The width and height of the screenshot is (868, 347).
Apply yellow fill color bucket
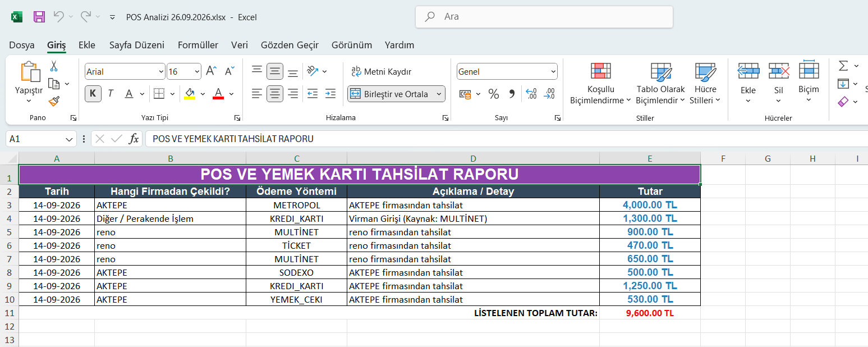[190, 94]
